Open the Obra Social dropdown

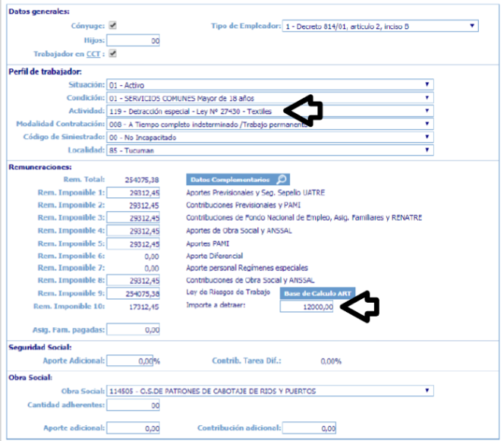[x=270, y=392]
